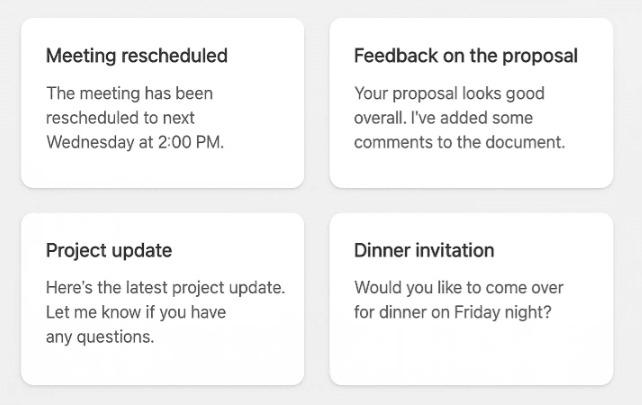Click the "Dinner invitation" heading
Viewport: 642px width, 405px height.
pos(424,250)
